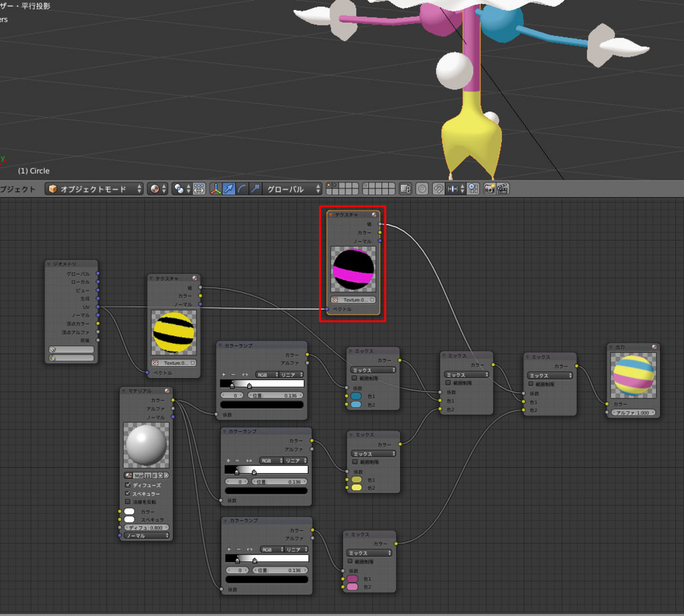Toggle preview icon on magenta-striped テクスチャ node
Screen dimensions: 684x616
click(x=374, y=214)
